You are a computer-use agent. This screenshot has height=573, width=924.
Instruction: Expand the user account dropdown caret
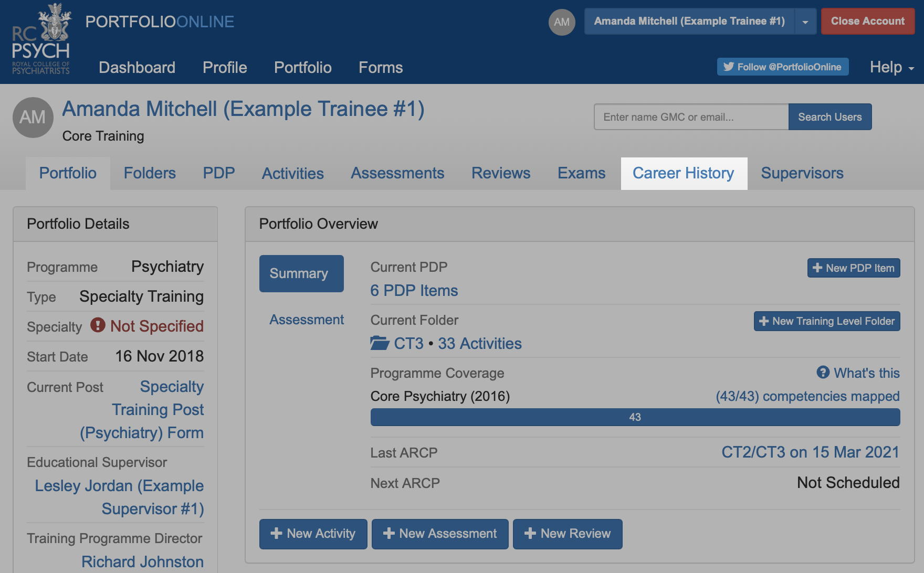coord(805,22)
